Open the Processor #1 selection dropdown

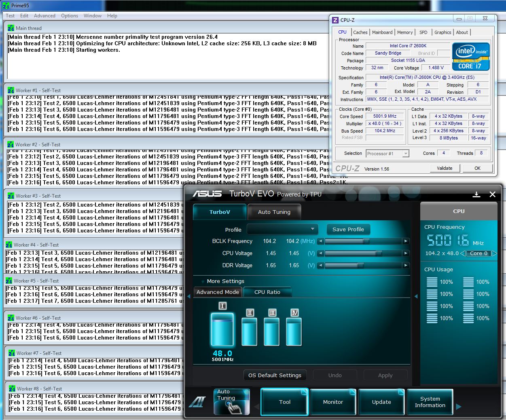[x=387, y=154]
